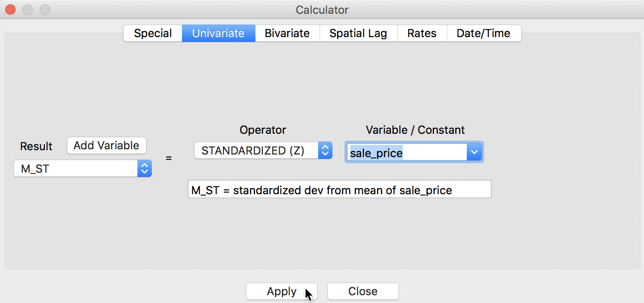Switch to the Rates tab
The width and height of the screenshot is (644, 303).
coord(421,33)
